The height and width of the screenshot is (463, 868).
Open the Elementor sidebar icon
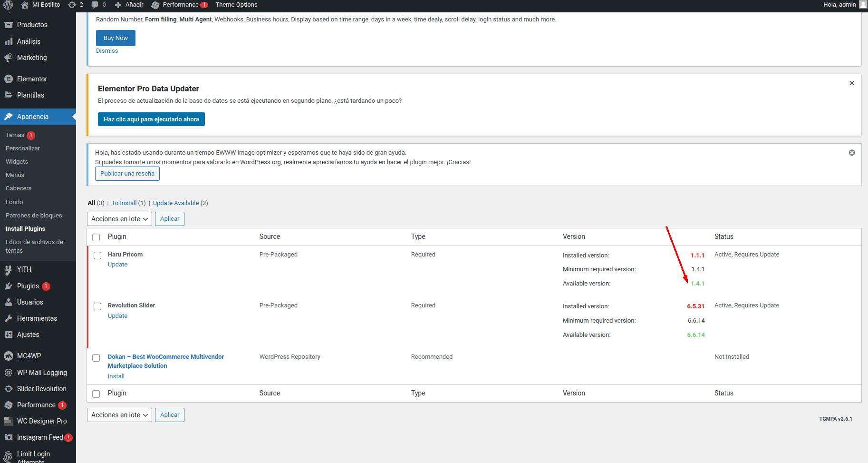click(x=9, y=79)
